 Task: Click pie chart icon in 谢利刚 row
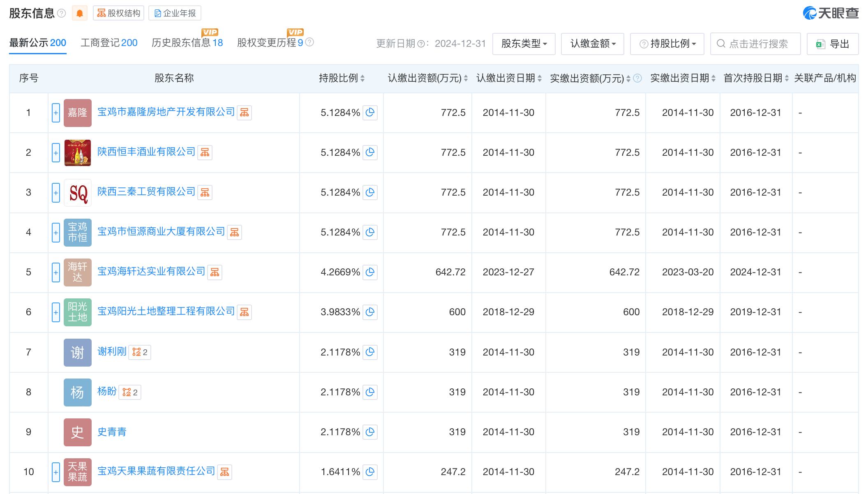pyautogui.click(x=370, y=352)
